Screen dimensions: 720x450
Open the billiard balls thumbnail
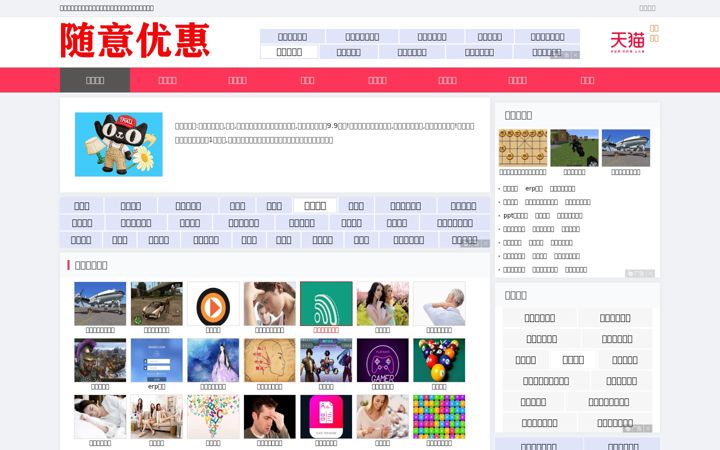pyautogui.click(x=439, y=360)
